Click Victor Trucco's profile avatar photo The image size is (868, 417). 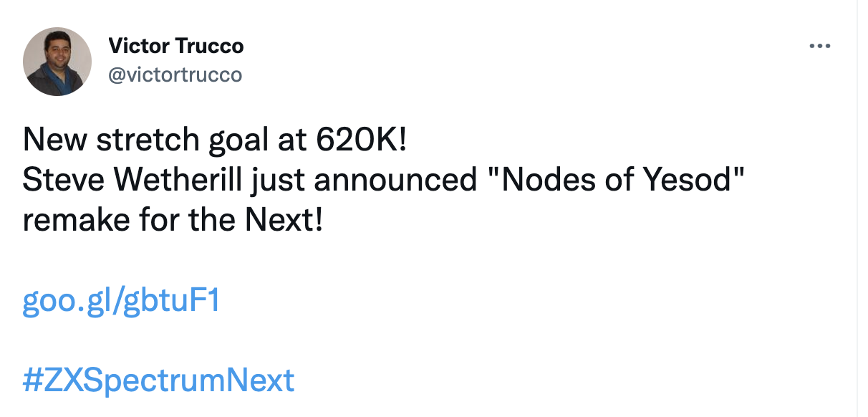point(57,62)
